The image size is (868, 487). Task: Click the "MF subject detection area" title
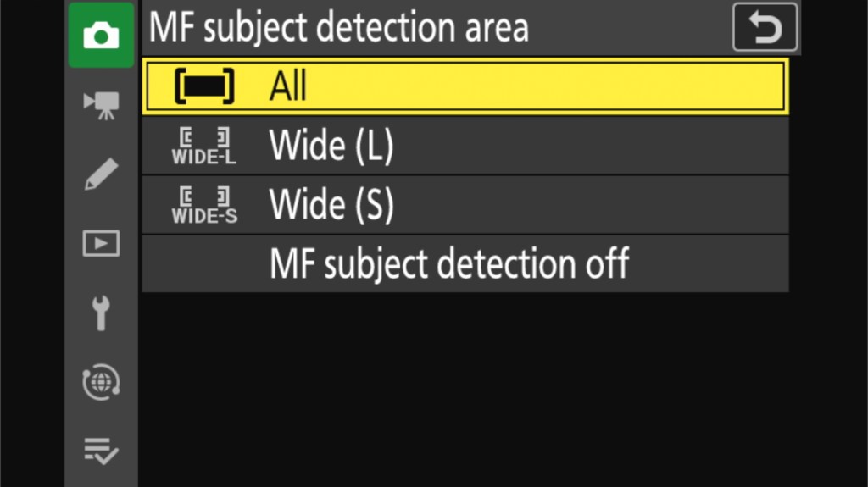click(339, 27)
